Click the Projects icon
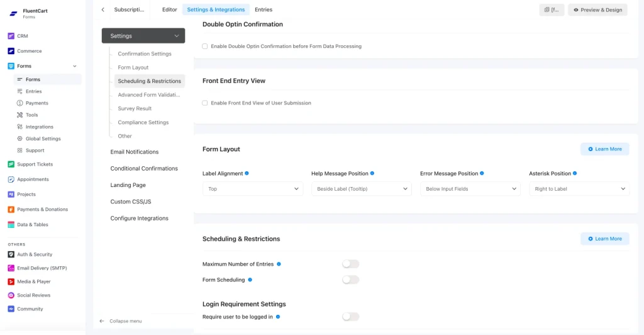Screen dimensions: 644x335 (11, 195)
